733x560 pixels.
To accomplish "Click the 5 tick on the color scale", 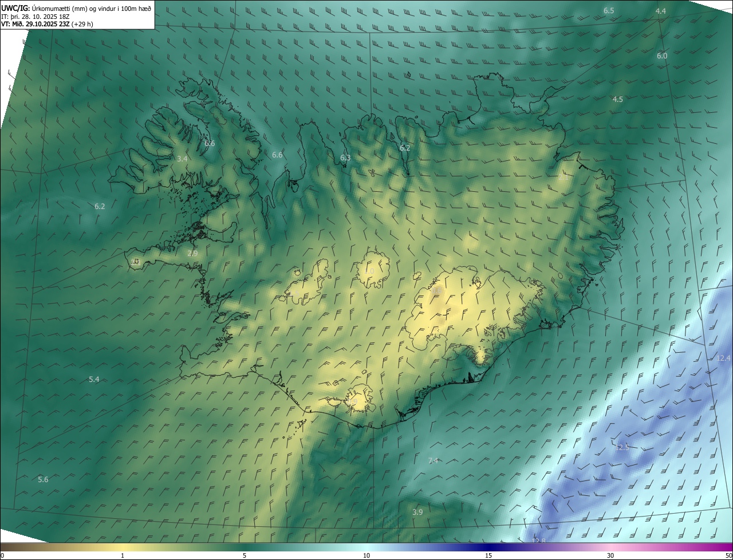I will [245, 555].
